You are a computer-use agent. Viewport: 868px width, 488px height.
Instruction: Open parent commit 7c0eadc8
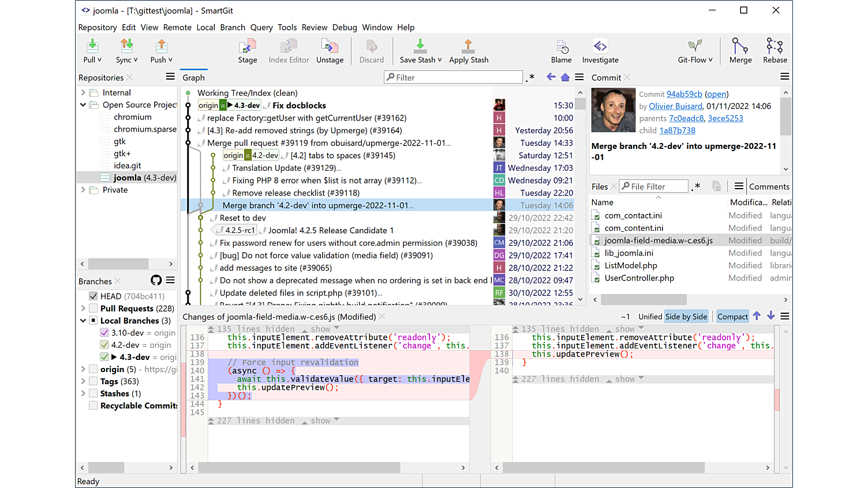coord(686,118)
